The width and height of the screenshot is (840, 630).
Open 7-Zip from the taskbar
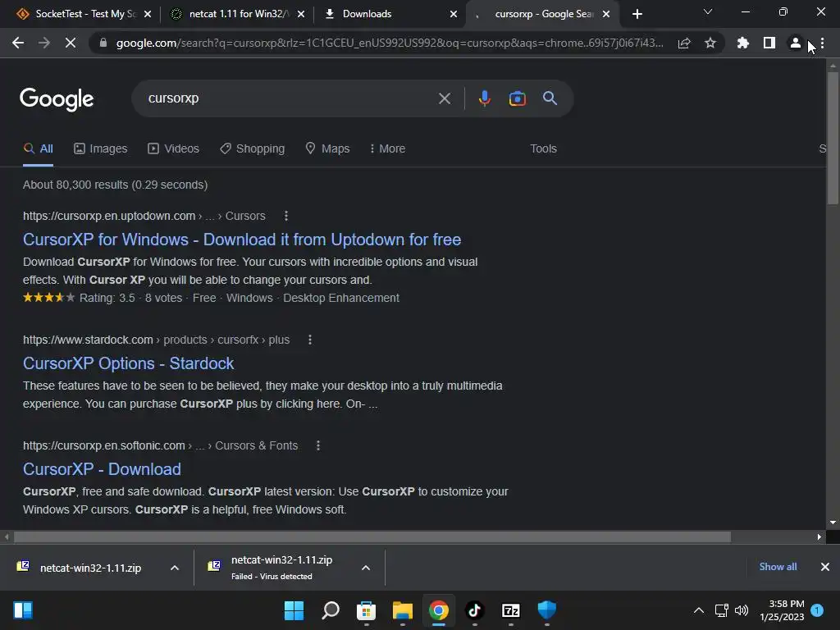tap(510, 610)
